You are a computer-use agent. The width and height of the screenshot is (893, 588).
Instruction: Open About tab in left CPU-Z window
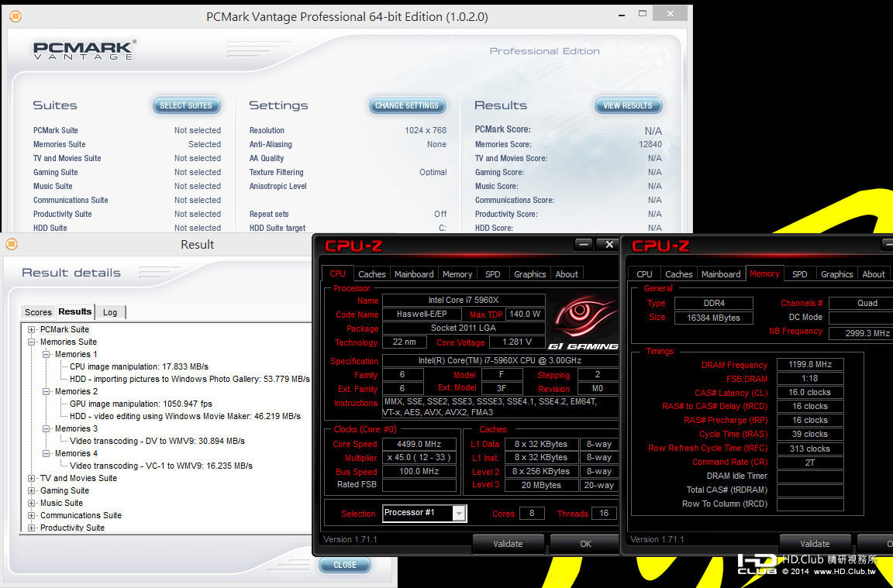tap(567, 274)
